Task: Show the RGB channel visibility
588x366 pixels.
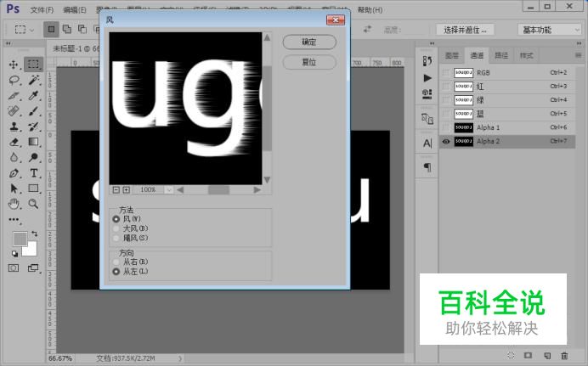Action: [446, 73]
